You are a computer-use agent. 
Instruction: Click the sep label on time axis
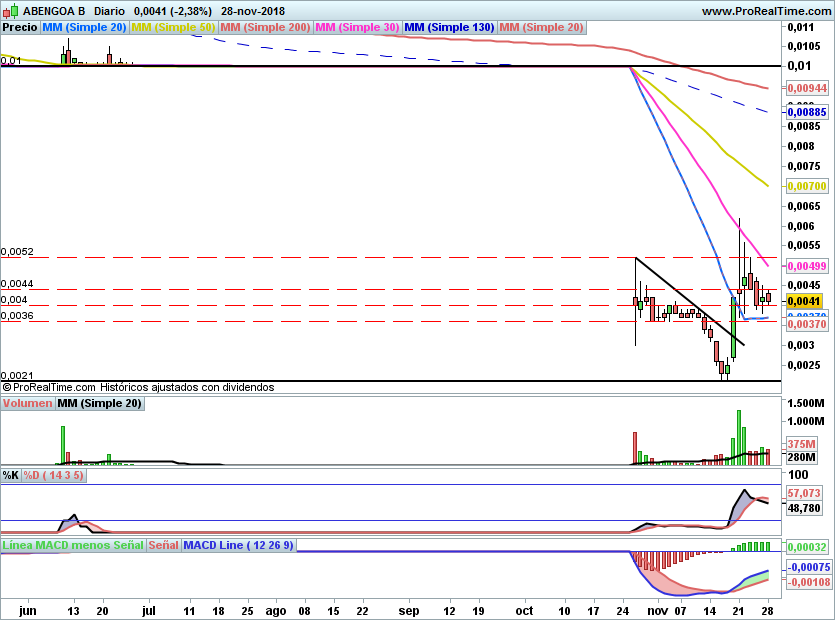click(x=409, y=611)
